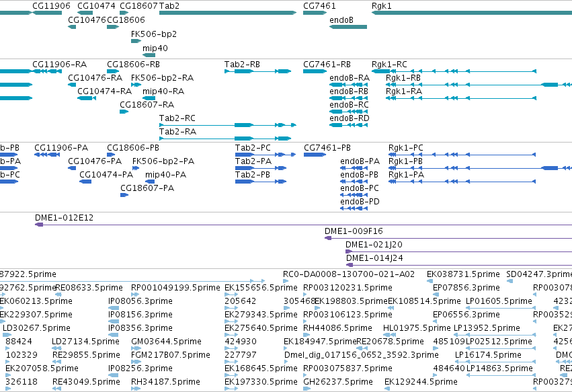
Task: Click the endoB-PA protein label
Action: [x=360, y=161]
